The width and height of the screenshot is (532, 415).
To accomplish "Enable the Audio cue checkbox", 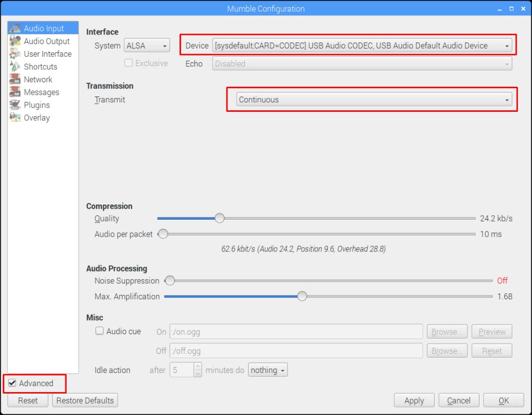I will 99,330.
